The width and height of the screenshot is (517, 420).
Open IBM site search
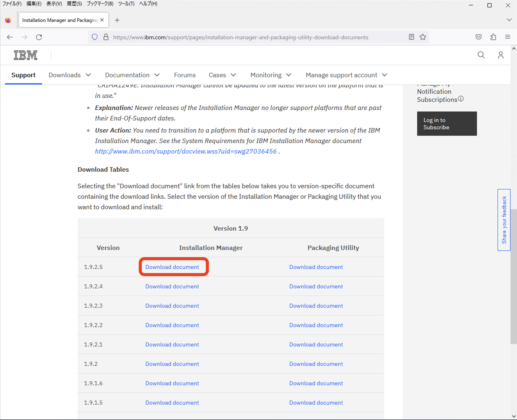pos(481,55)
